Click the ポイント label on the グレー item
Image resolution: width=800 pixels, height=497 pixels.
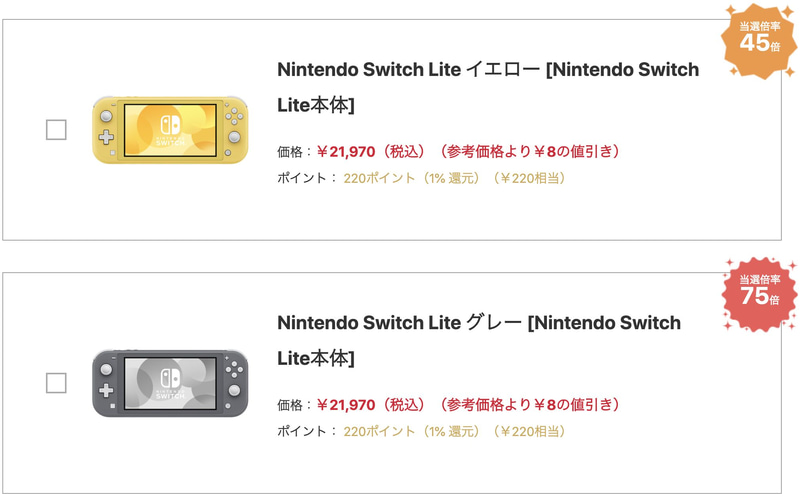(x=302, y=432)
